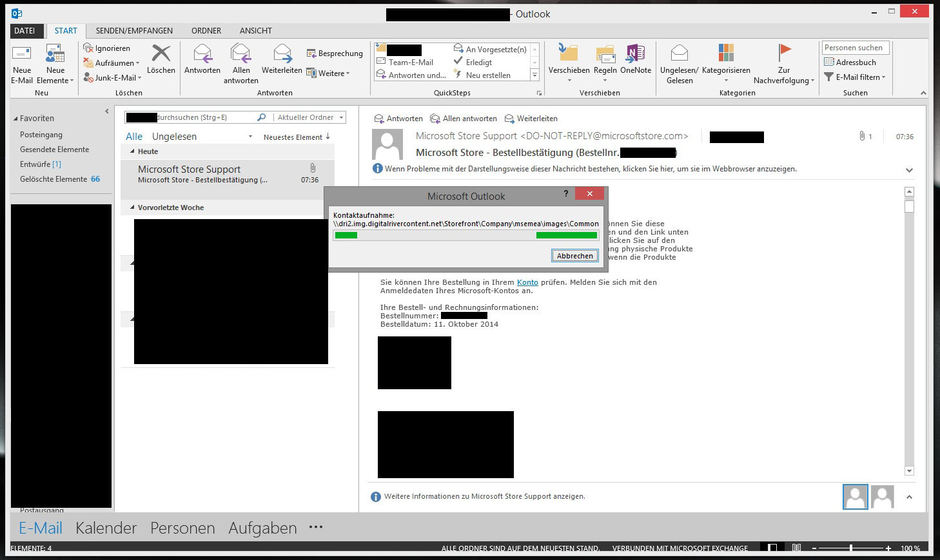940x560 pixels.
Task: Show only Ungelesen messages
Action: [x=174, y=137]
